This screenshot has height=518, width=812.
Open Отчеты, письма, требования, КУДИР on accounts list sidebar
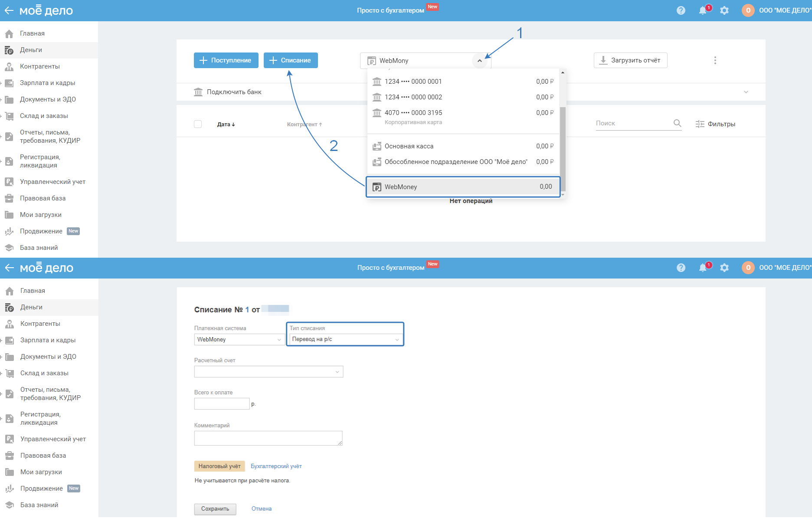(50, 137)
